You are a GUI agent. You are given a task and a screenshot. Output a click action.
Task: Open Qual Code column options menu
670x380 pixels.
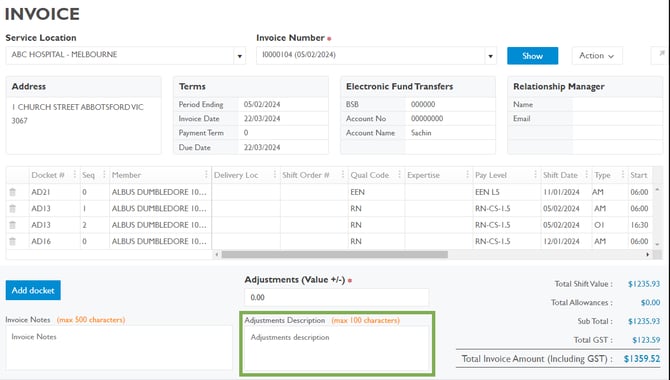pyautogui.click(x=399, y=175)
